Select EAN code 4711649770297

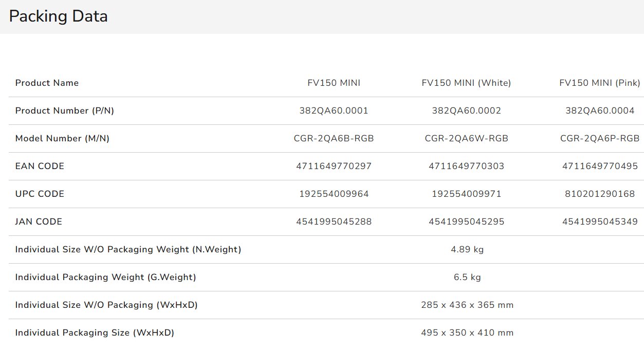[334, 167]
